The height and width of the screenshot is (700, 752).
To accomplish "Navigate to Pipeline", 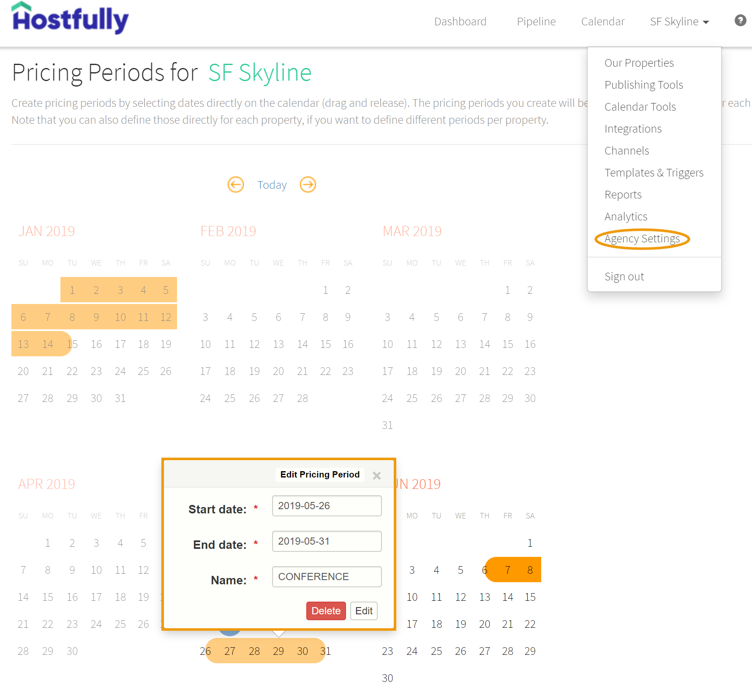I will tap(536, 22).
